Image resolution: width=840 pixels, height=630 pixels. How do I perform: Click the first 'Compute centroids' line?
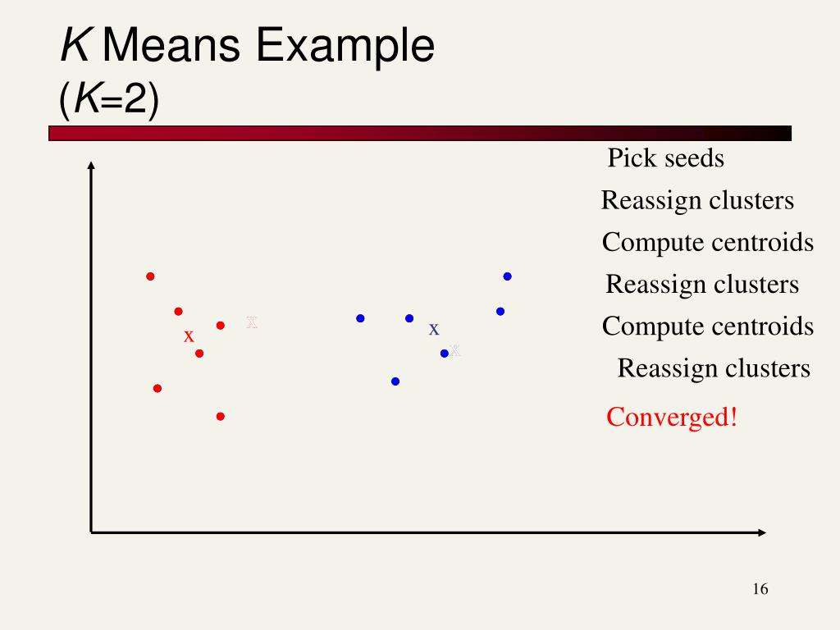[x=708, y=242]
